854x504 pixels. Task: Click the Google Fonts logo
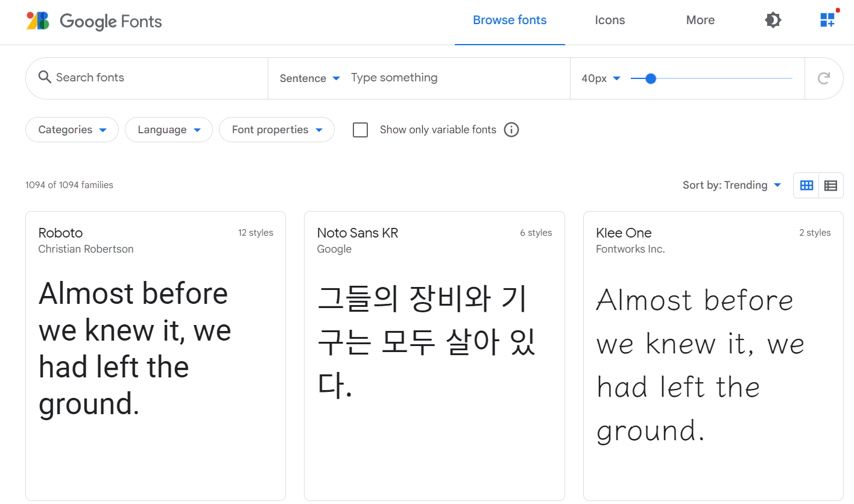tap(94, 20)
